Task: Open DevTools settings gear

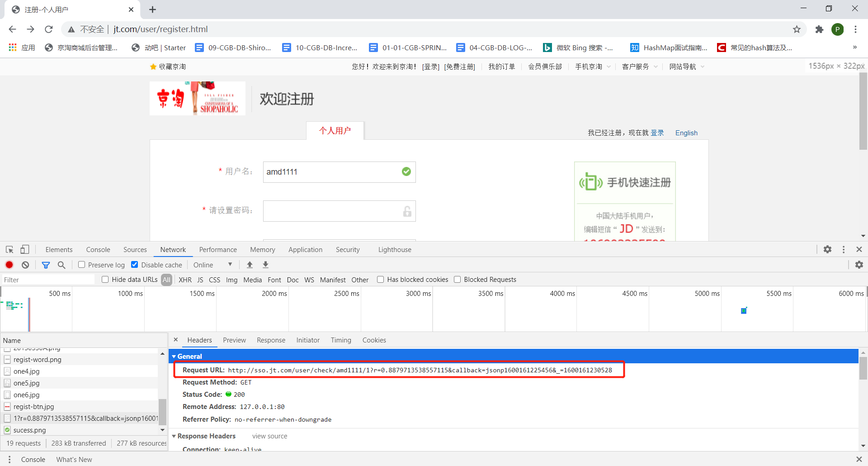Action: [x=828, y=249]
